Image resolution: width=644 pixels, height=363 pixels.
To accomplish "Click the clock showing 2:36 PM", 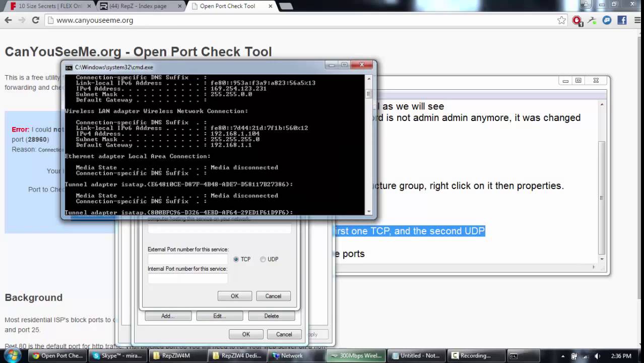I will 621,356.
